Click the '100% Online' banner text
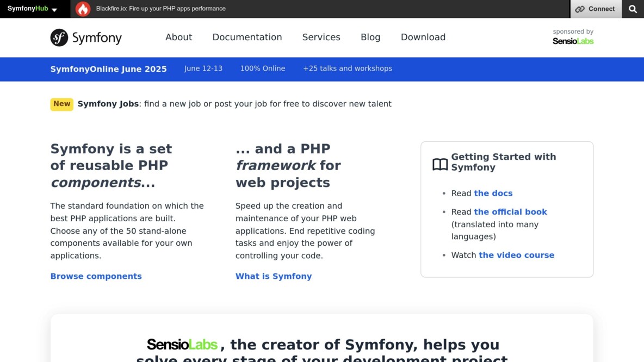Screen dimensions: 644x362 pyautogui.click(x=263, y=68)
